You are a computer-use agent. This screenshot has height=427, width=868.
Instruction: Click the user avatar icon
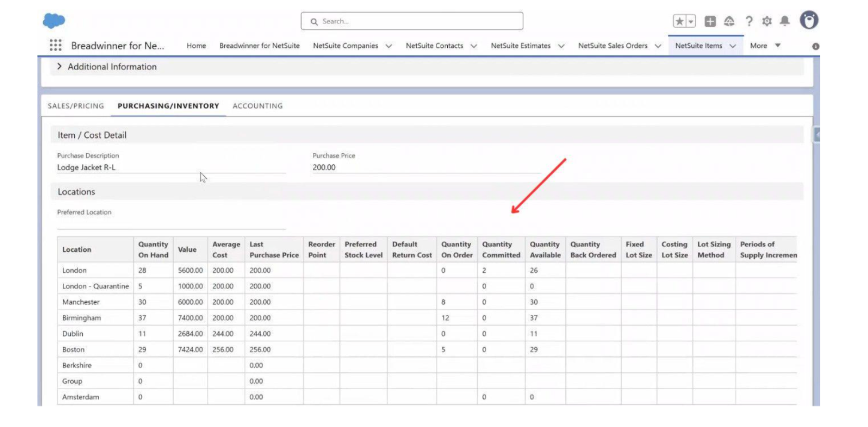coord(808,20)
